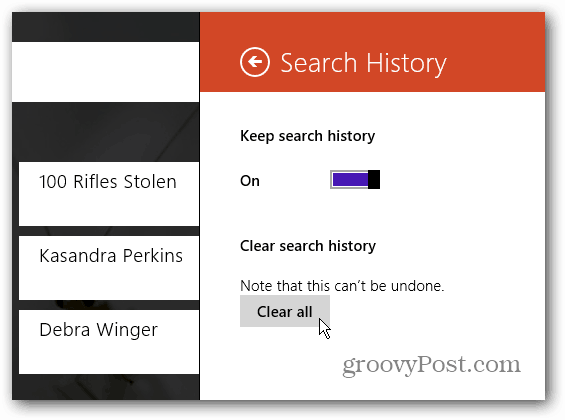Click the Keep search history heading
Screen dimensions: 565x420
[307, 136]
